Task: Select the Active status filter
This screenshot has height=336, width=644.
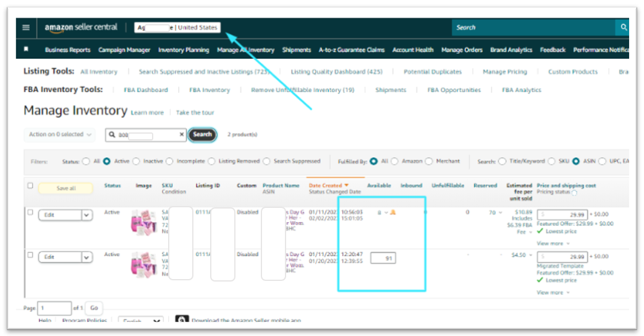Action: [107, 162]
